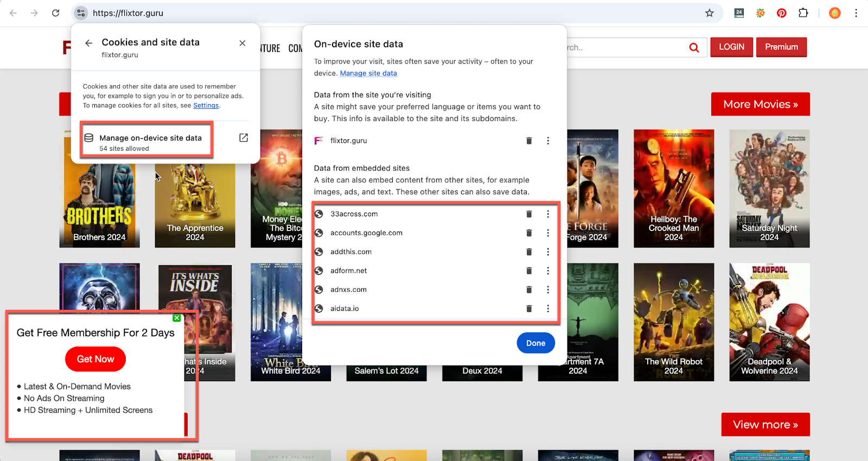Viewport: 868px width, 461px height.
Task: Open more options for aidata.io
Action: pos(548,309)
